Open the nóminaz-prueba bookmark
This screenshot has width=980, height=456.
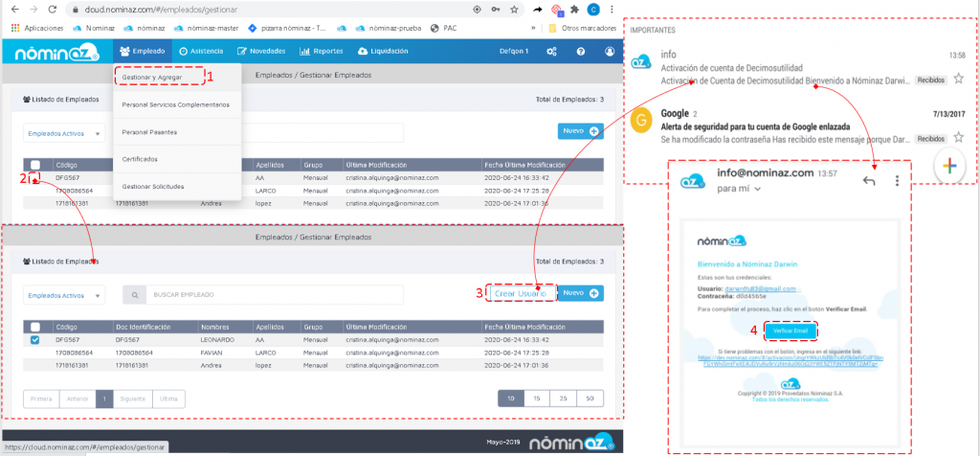tap(390, 28)
